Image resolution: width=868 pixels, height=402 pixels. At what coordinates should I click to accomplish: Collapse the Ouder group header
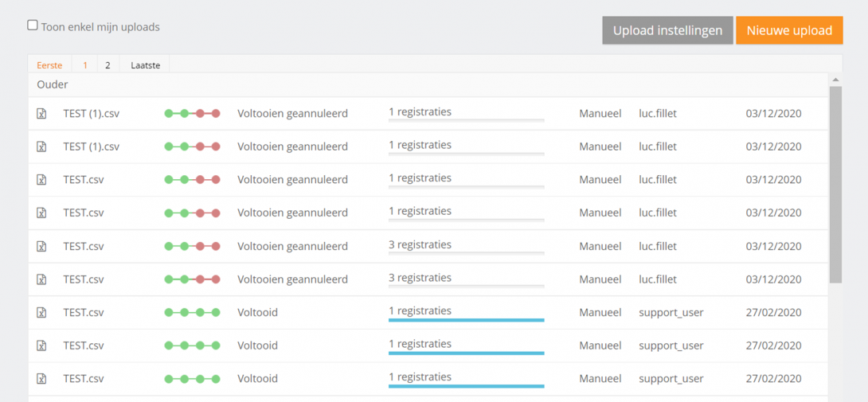click(53, 84)
